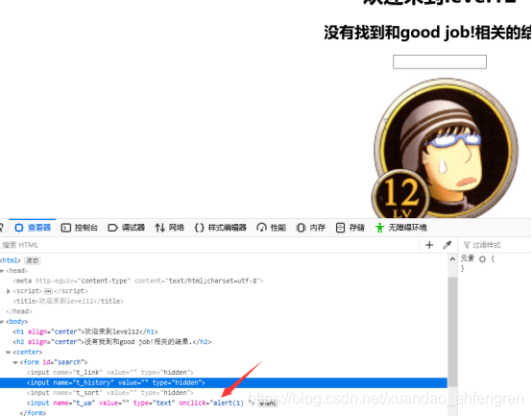
Task: Select the h1 align="center" node
Action: click(x=85, y=331)
